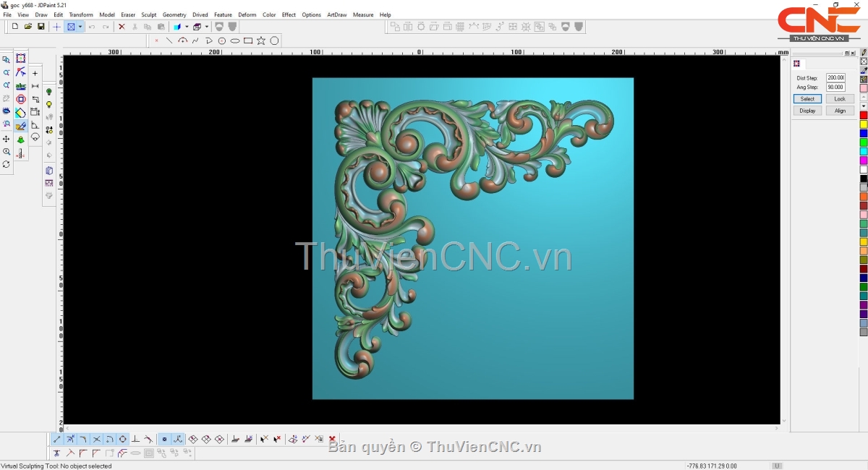Image resolution: width=868 pixels, height=470 pixels.
Task: Pick the red color swatch
Action: [x=863, y=116]
